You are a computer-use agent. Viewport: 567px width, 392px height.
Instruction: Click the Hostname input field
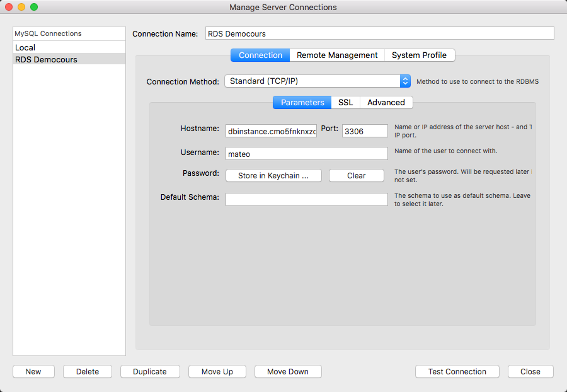271,130
